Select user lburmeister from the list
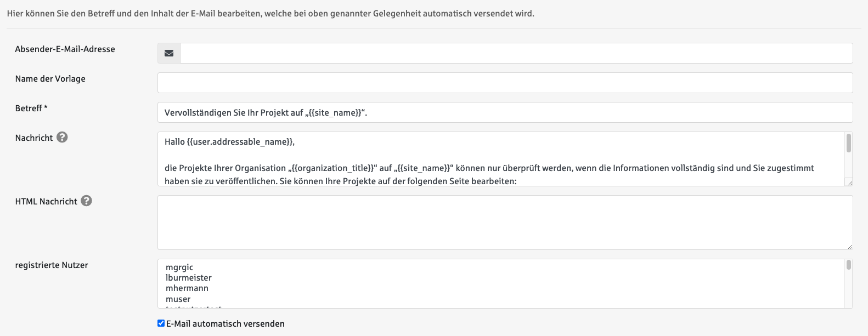Screen dimensions: 868x336 click(x=188, y=277)
